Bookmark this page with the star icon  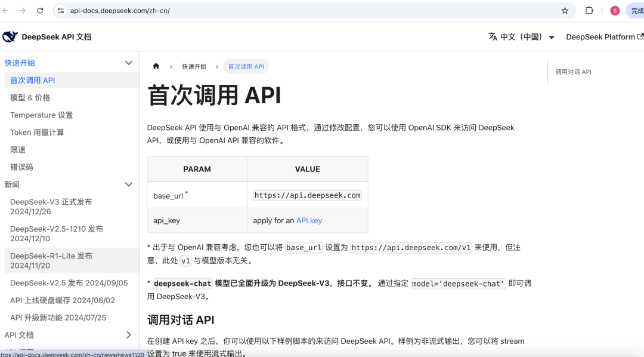[565, 11]
